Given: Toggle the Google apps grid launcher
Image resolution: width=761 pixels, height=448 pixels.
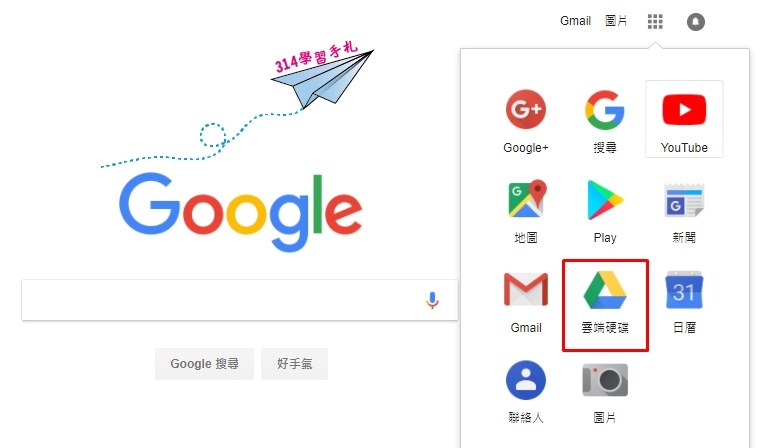Looking at the screenshot, I should pyautogui.click(x=655, y=21).
